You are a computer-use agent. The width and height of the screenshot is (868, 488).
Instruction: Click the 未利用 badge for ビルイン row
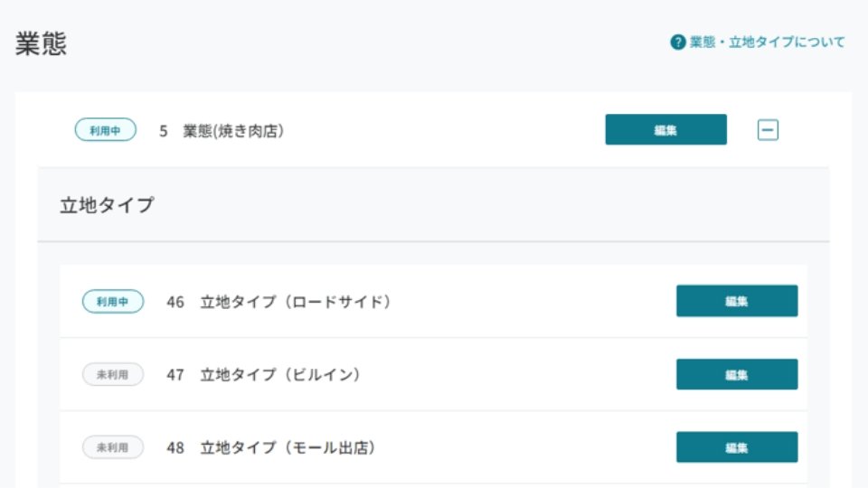point(112,374)
